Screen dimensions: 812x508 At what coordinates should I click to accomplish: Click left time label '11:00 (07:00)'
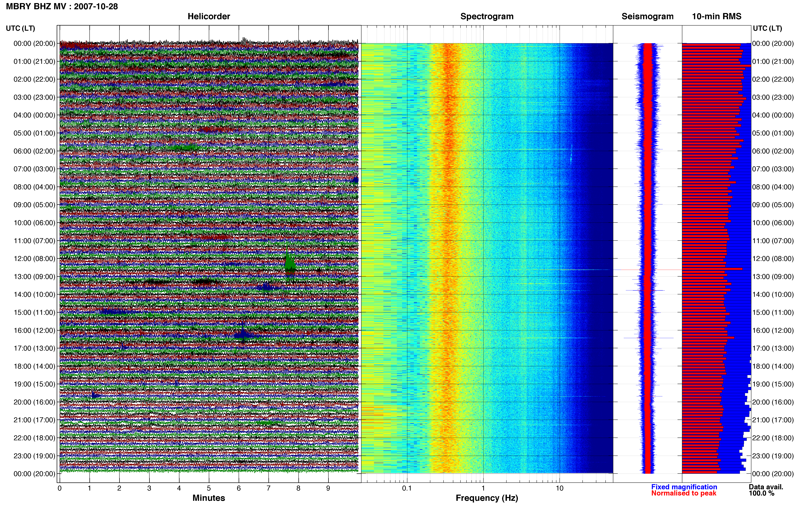click(x=34, y=241)
